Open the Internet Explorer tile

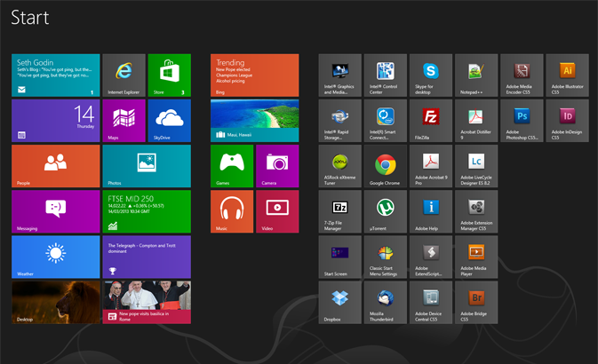click(124, 75)
